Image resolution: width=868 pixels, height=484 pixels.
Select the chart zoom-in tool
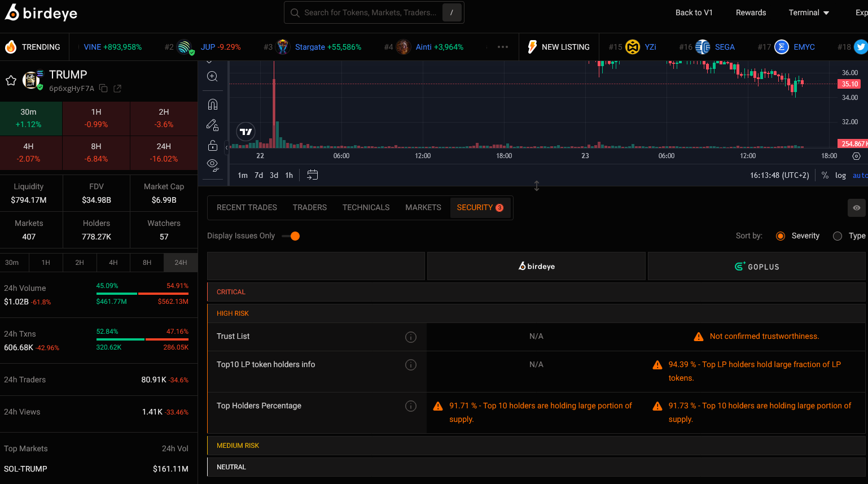coord(212,76)
